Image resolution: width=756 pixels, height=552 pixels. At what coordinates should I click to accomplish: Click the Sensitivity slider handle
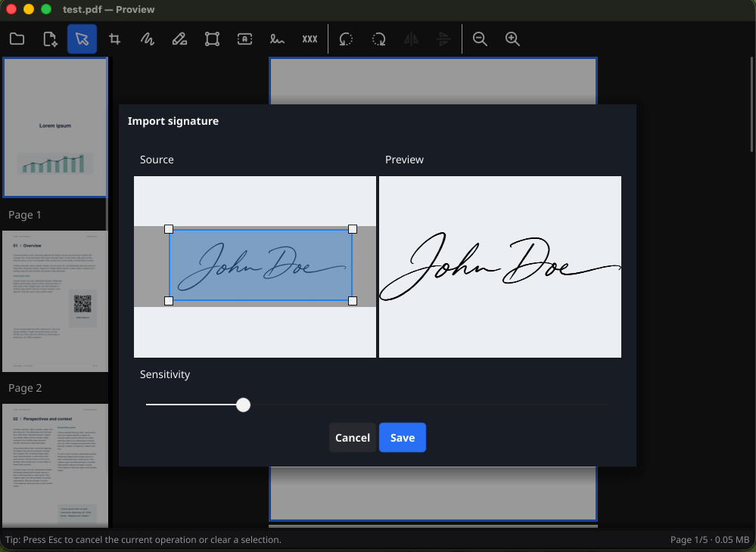244,405
